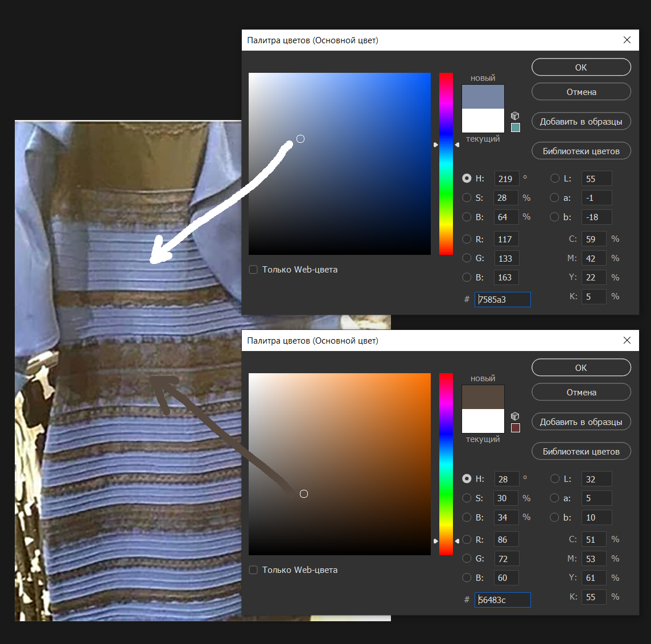Click the small dark red web-safe swatch in bottom dialog
The width and height of the screenshot is (651, 644).
pyautogui.click(x=516, y=428)
